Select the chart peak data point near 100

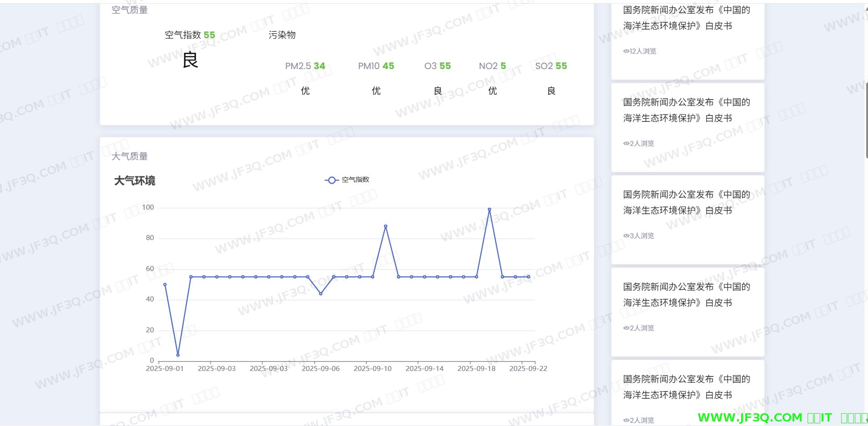point(489,210)
